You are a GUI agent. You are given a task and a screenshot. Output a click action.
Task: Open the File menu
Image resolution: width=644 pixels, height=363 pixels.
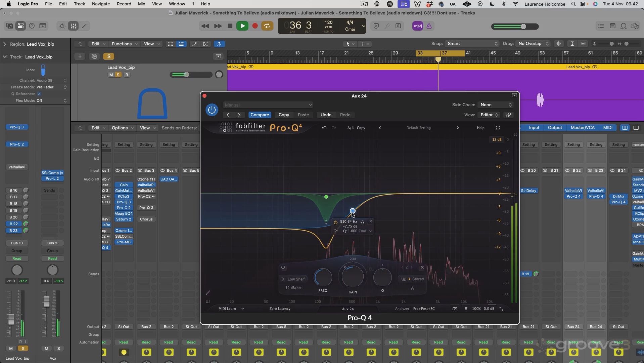tap(48, 4)
